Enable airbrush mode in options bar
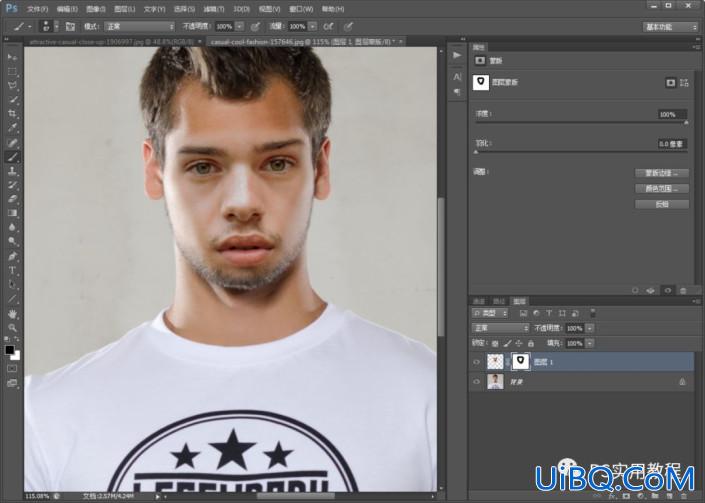The height and width of the screenshot is (503, 705). coord(329,27)
